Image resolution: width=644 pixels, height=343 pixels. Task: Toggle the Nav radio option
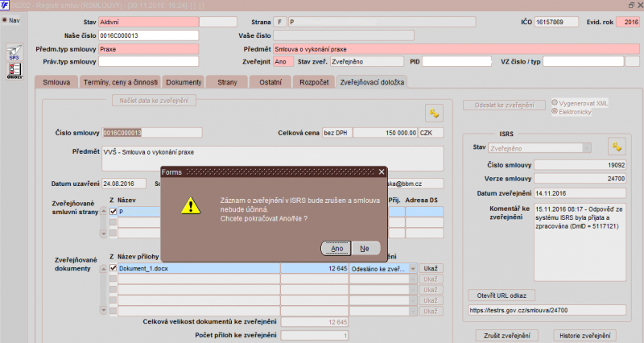[5, 20]
